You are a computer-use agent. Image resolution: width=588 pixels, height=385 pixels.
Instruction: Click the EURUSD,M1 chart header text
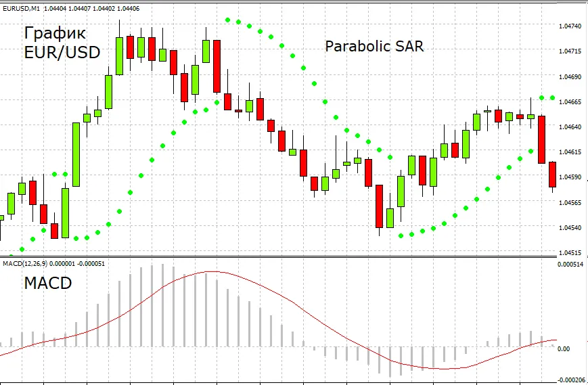[71, 8]
